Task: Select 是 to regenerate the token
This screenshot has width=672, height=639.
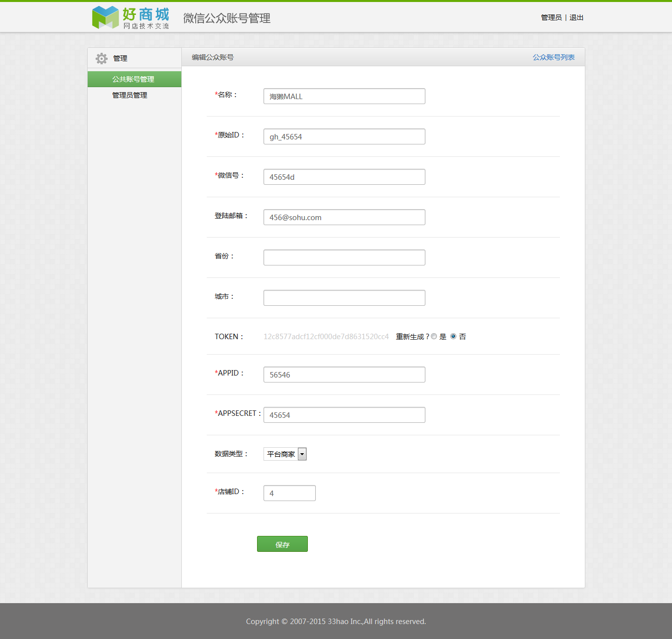Action: click(x=434, y=337)
